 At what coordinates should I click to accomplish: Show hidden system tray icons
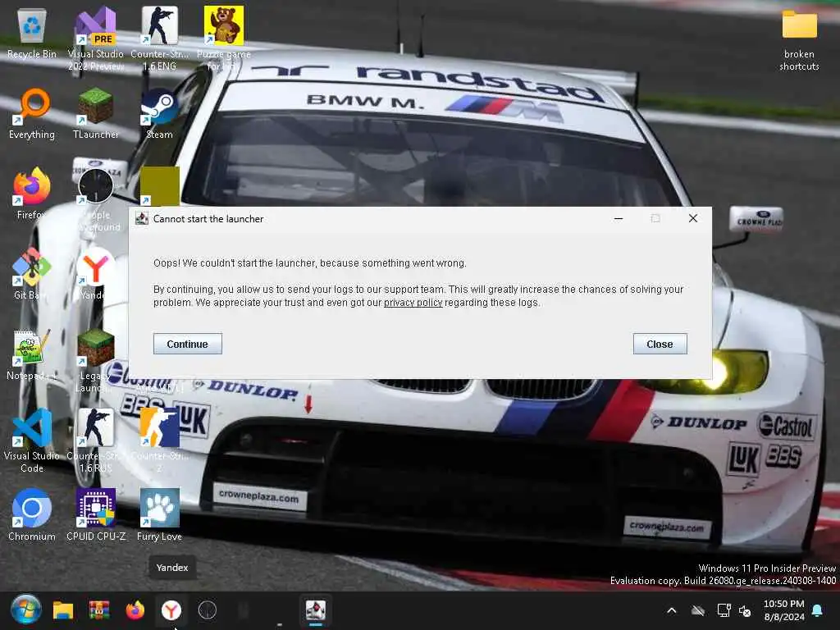671,610
